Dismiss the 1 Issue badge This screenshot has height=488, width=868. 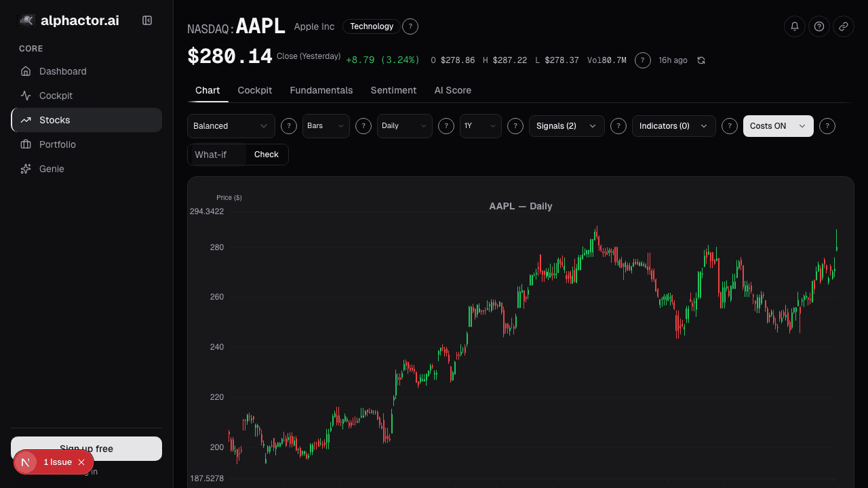point(81,462)
